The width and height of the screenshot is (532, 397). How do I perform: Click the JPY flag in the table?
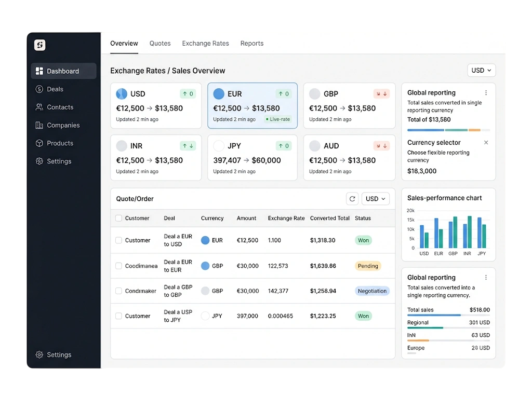pyautogui.click(x=205, y=316)
